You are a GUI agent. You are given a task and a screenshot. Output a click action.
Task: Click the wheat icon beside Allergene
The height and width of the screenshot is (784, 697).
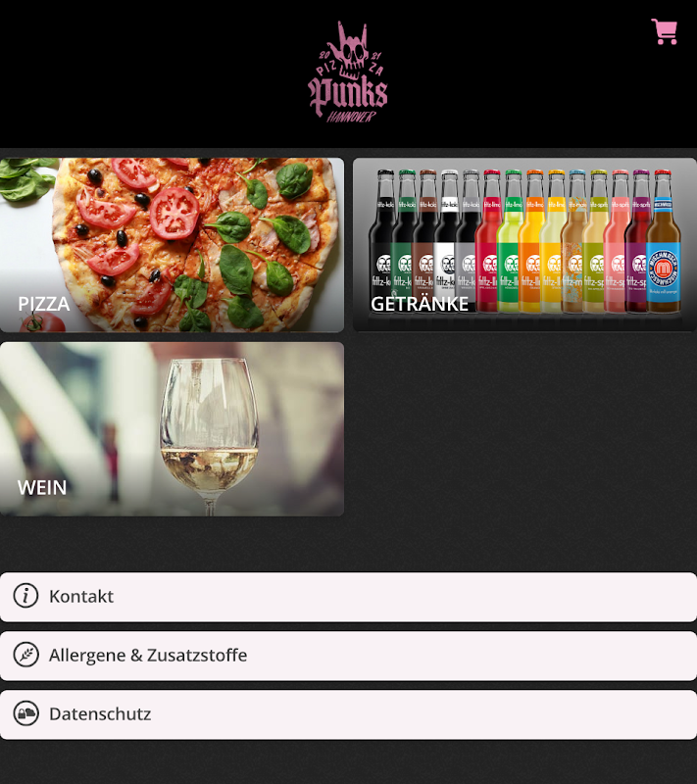pyautogui.click(x=26, y=655)
